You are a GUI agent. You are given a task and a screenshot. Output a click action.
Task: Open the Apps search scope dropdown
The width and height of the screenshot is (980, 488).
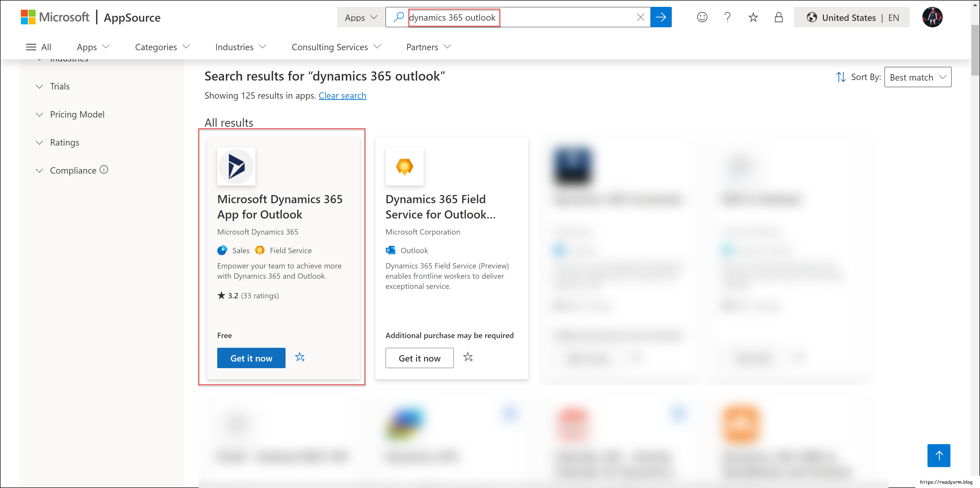[x=360, y=17]
